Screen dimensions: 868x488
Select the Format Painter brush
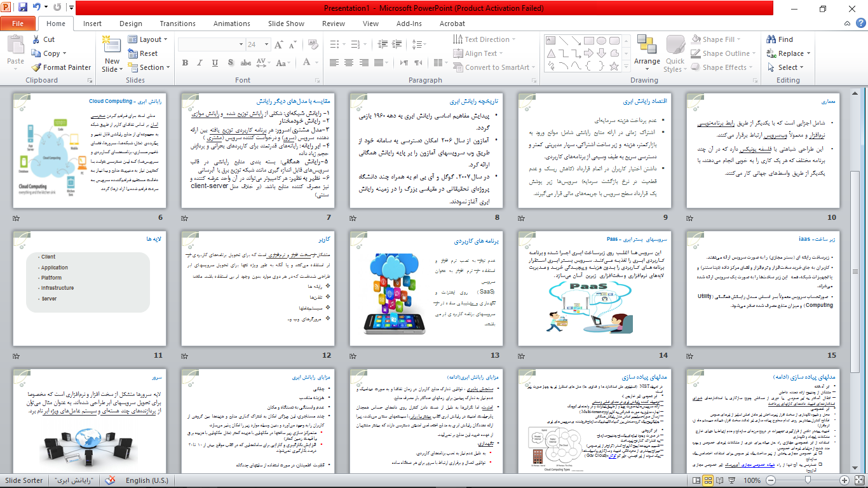click(x=61, y=67)
